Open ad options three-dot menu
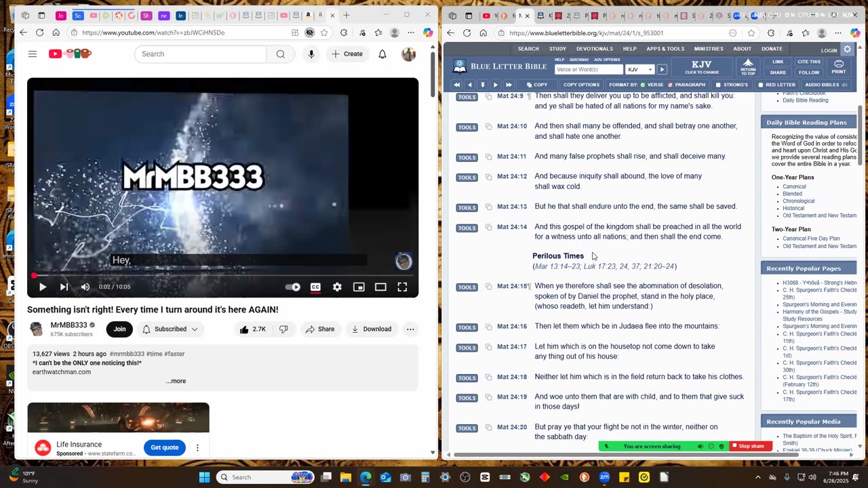The image size is (868, 488). point(197,447)
